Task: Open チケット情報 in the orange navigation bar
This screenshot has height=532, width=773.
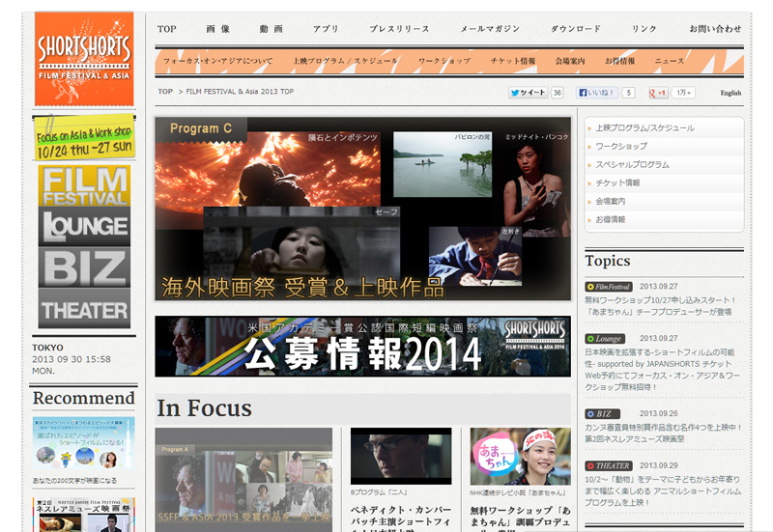Action: [x=512, y=61]
